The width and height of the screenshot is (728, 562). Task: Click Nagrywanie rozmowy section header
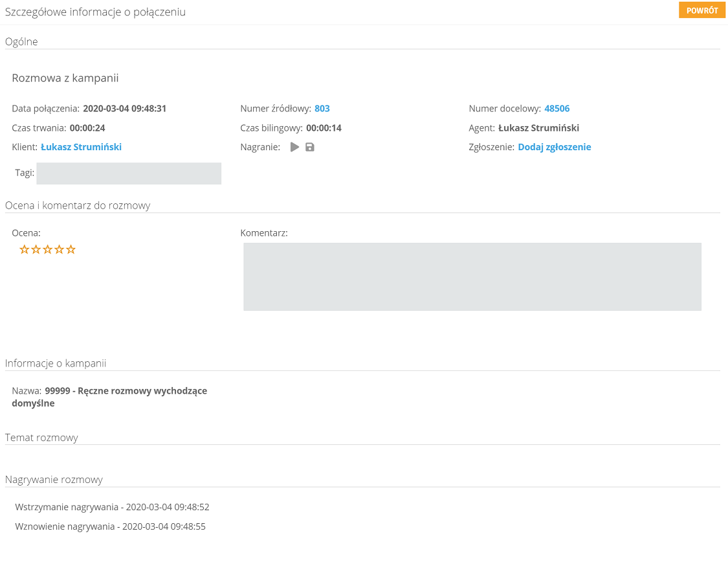pyautogui.click(x=54, y=480)
